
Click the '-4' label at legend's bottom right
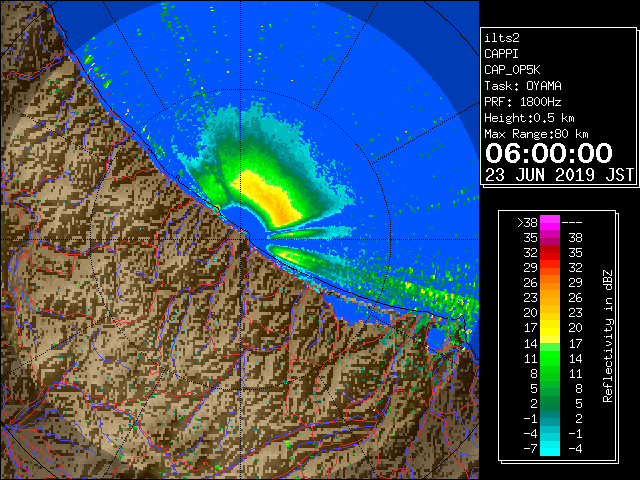(576, 449)
